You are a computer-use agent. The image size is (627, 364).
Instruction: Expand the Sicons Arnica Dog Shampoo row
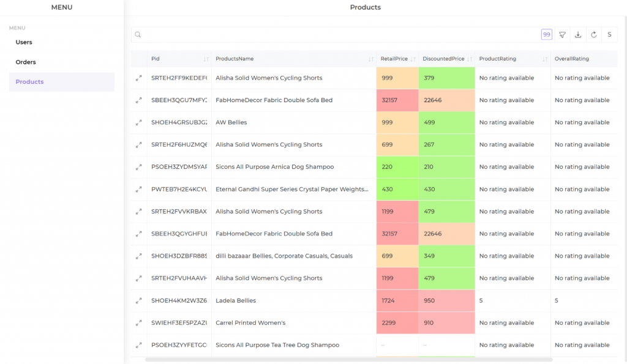(139, 166)
